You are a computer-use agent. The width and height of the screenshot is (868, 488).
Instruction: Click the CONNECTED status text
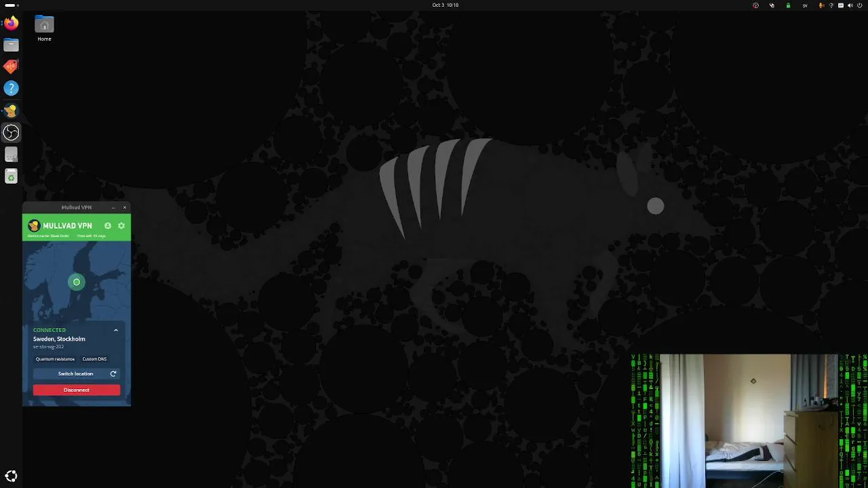[x=50, y=330]
